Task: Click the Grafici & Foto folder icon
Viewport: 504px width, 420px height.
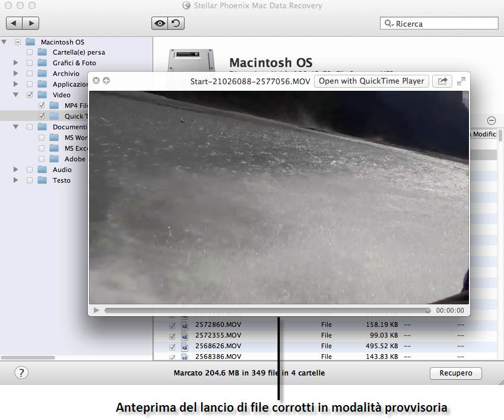Action: (x=42, y=63)
